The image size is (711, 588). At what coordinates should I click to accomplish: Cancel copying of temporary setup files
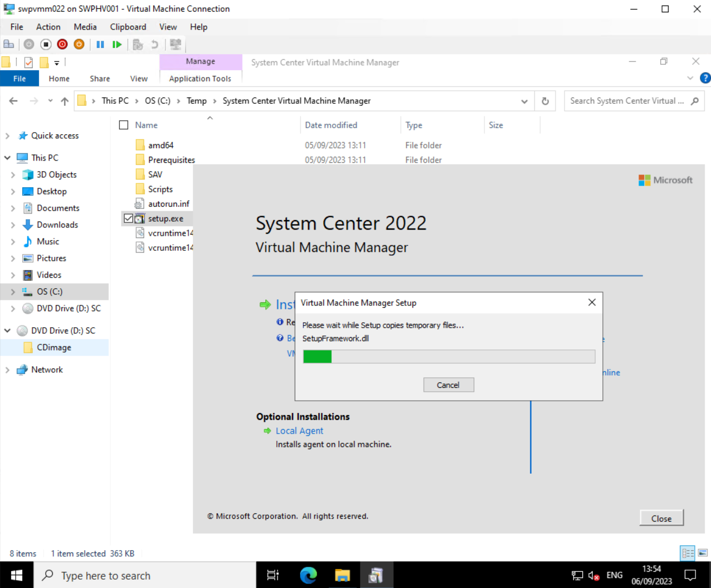point(449,385)
